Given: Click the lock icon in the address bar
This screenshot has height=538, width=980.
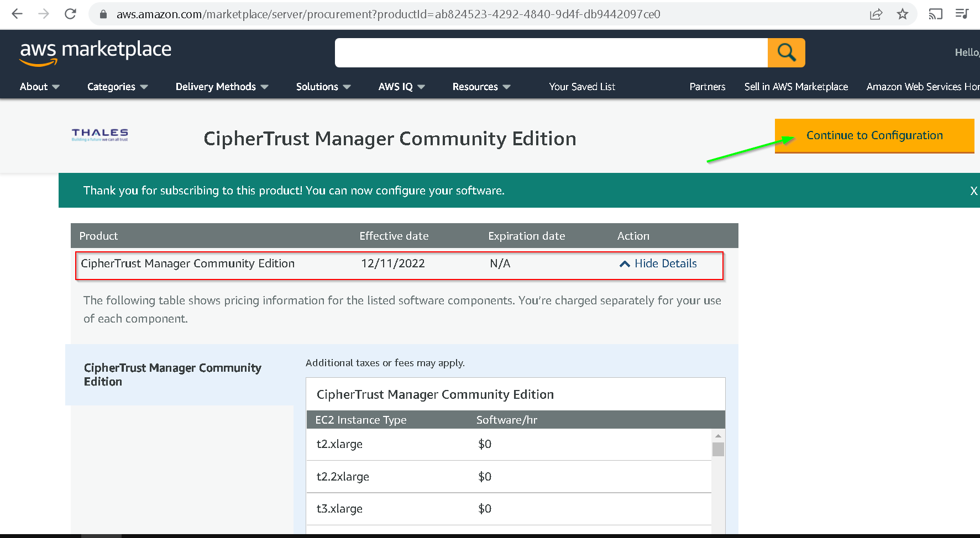Looking at the screenshot, I should coord(103,14).
